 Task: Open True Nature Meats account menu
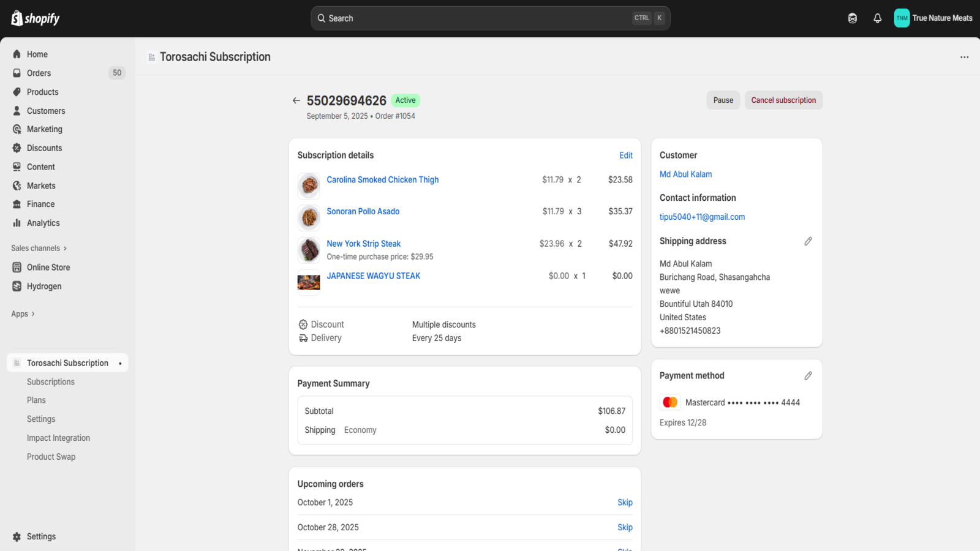[933, 18]
